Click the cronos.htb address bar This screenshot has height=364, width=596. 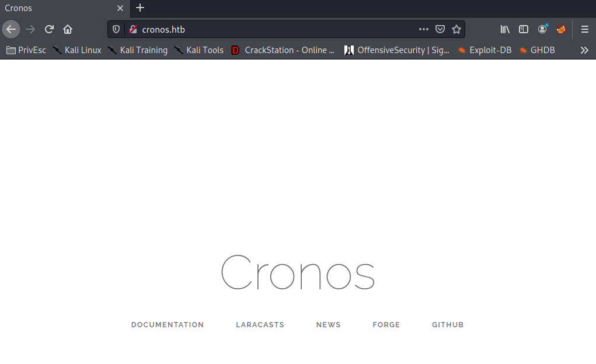[x=274, y=29]
